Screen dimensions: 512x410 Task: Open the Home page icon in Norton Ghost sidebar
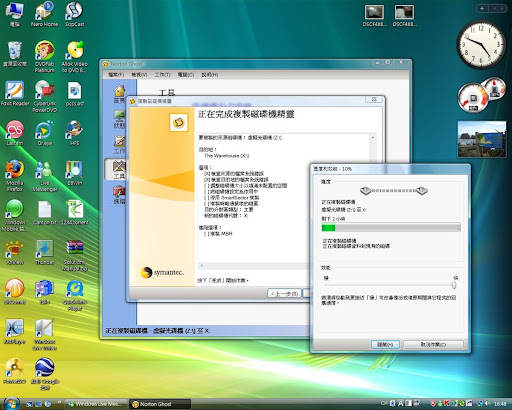point(119,94)
